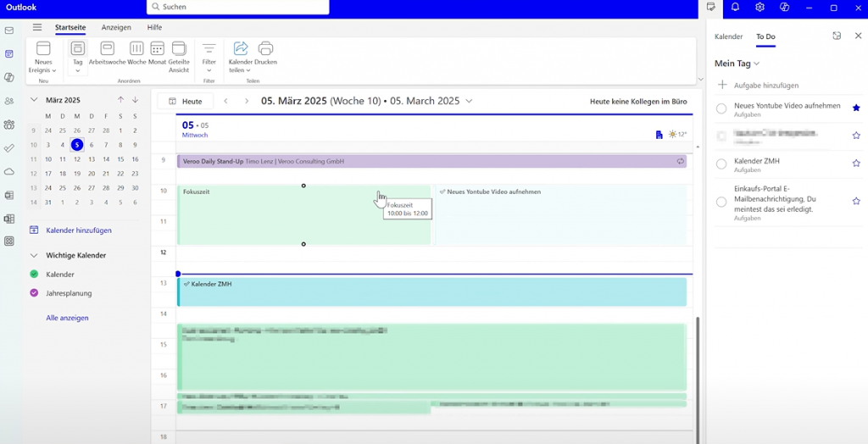Click Alle anzeigen link
The height and width of the screenshot is (444, 868).
[x=67, y=318]
